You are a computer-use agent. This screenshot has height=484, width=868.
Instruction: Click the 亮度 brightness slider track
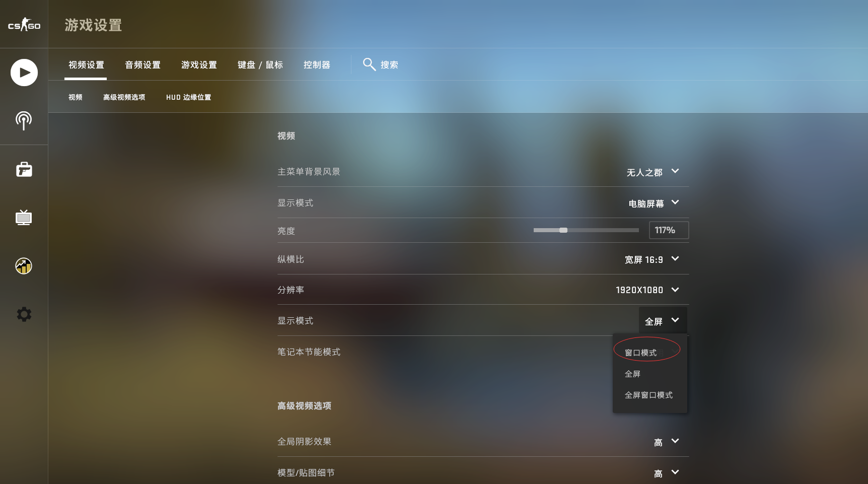[x=586, y=230]
